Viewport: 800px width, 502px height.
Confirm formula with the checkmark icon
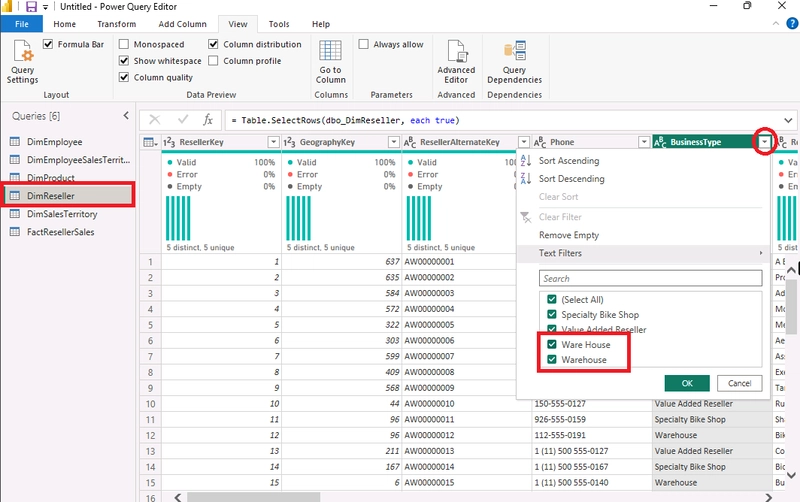click(183, 120)
